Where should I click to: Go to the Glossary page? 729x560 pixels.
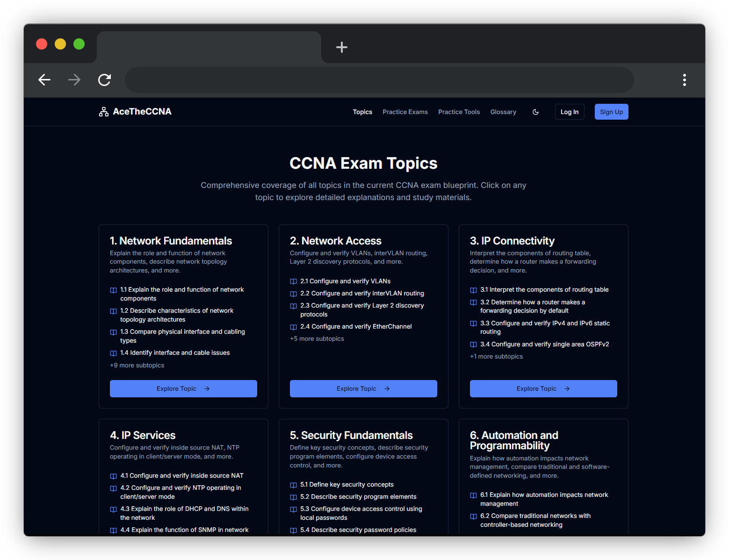tap(503, 112)
